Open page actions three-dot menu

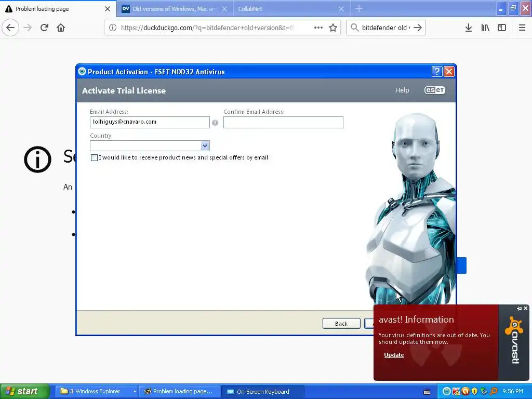(318, 28)
